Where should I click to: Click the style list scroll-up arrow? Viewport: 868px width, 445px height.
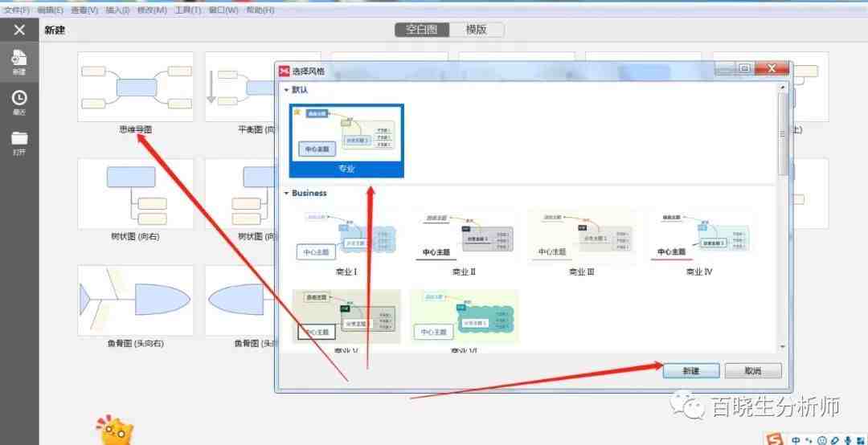coord(782,88)
